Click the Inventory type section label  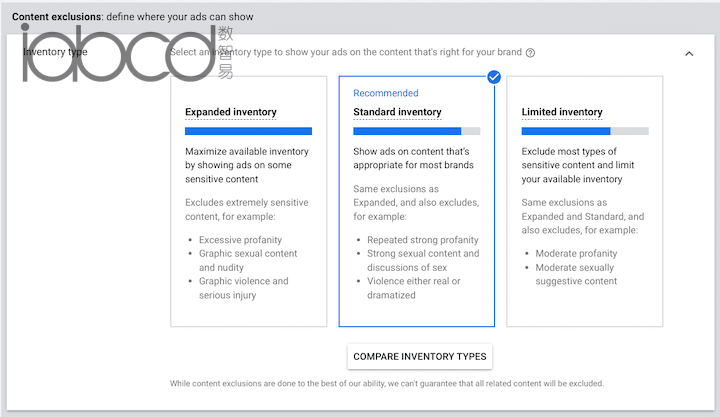55,52
